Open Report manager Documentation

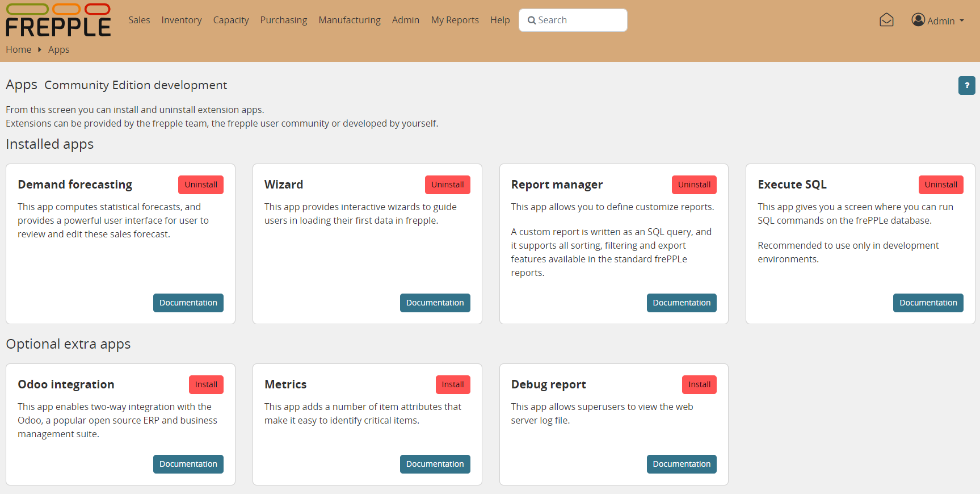point(681,303)
